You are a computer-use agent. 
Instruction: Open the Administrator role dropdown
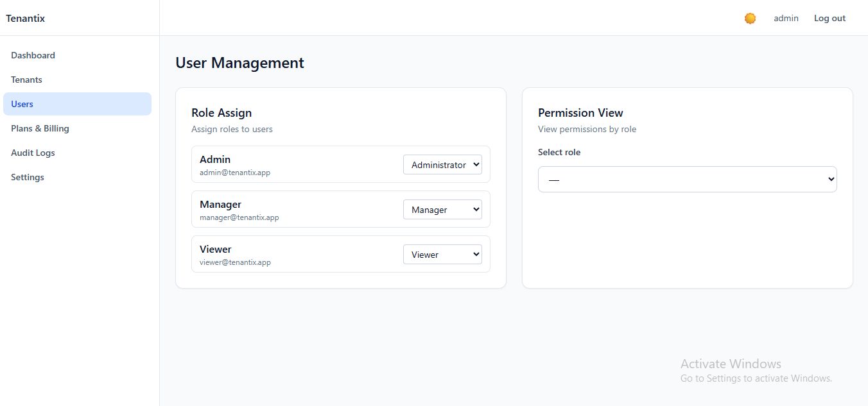442,165
